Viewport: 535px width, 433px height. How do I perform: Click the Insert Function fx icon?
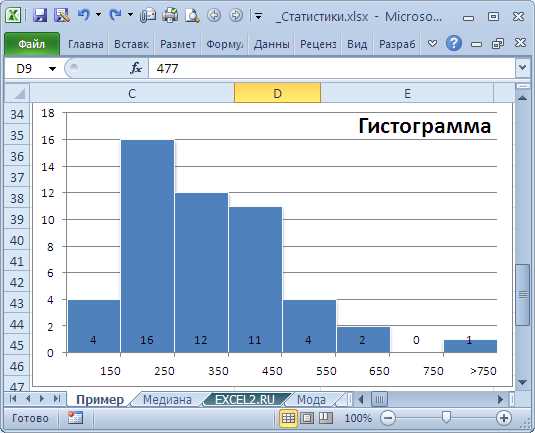(136, 68)
